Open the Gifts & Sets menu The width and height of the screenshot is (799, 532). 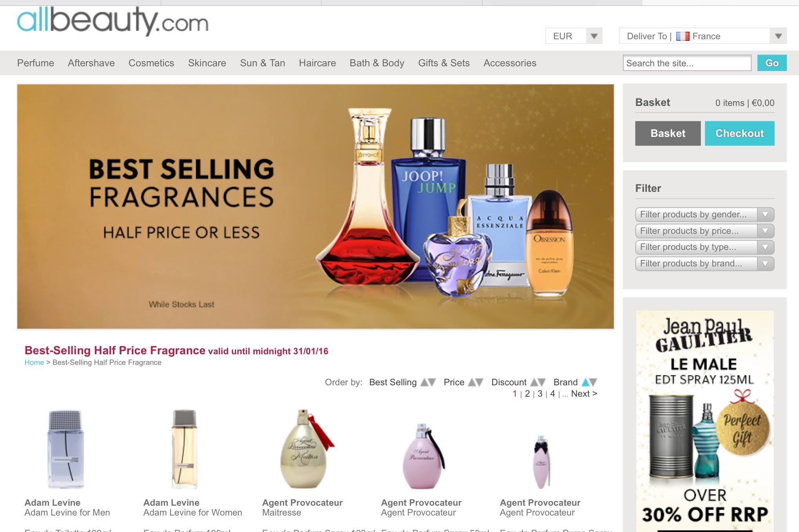coord(444,63)
